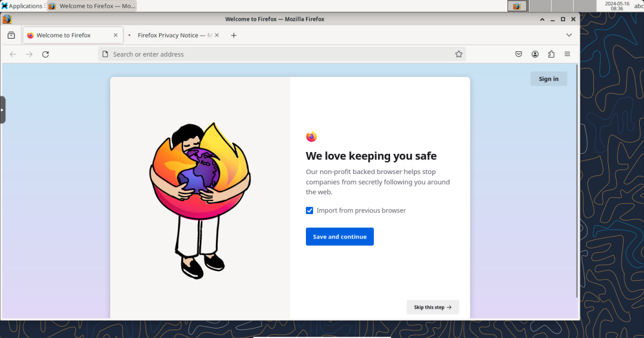Roll up window using title bar arrow

pyautogui.click(x=542, y=19)
